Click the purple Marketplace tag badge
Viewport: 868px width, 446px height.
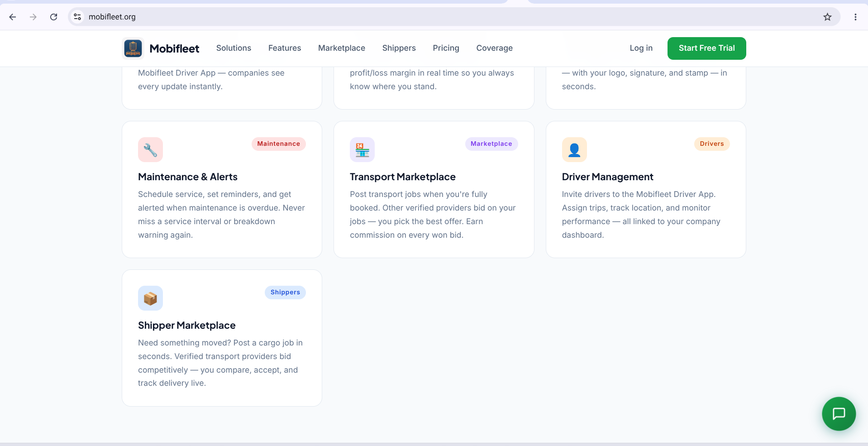point(491,144)
